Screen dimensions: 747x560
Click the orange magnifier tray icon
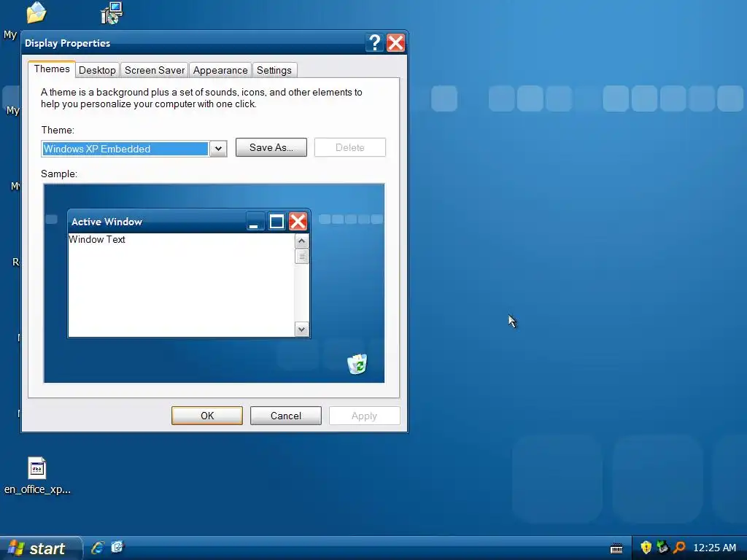(679, 547)
